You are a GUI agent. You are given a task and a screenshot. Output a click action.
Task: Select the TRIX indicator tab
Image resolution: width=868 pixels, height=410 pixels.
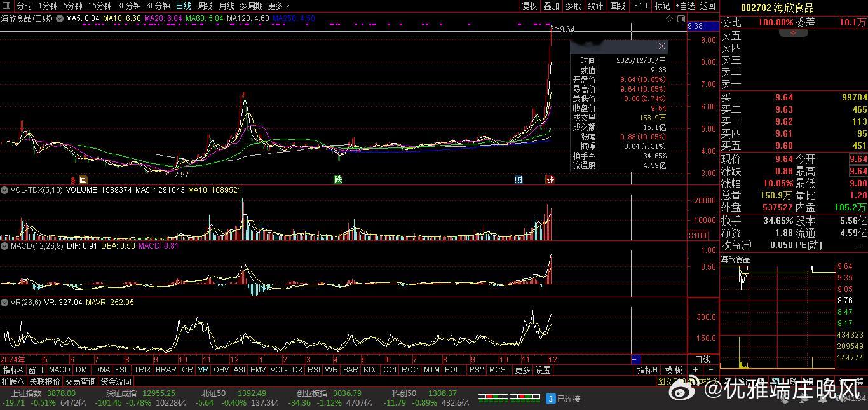point(142,370)
